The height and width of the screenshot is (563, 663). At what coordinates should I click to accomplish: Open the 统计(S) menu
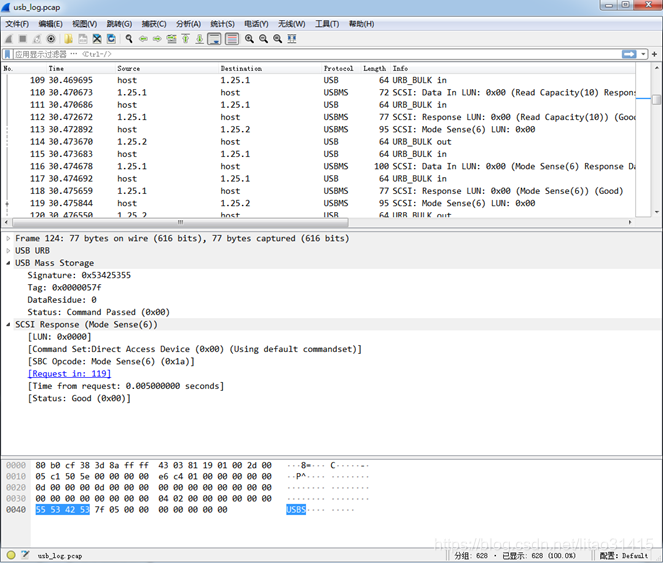pos(222,24)
